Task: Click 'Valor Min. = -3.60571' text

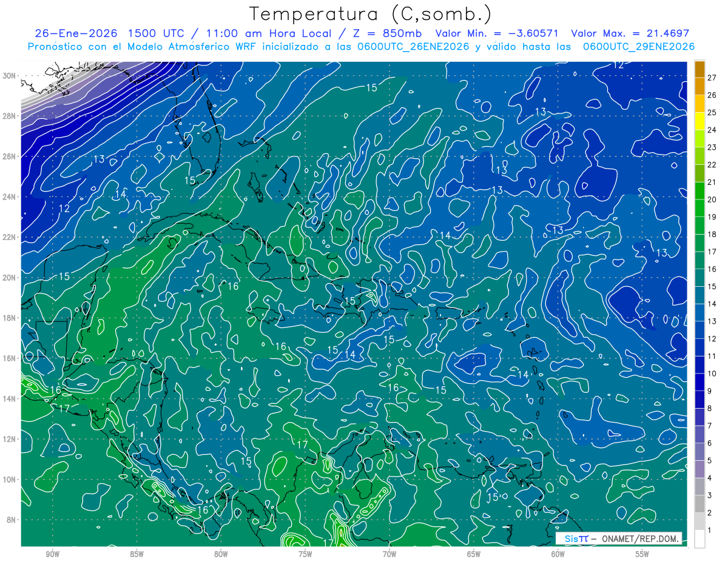Action: (497, 33)
